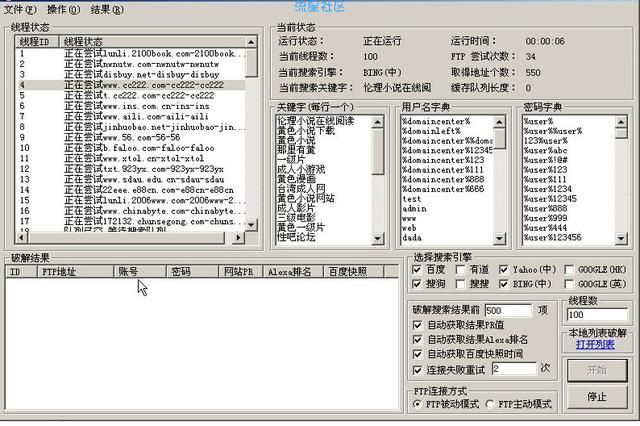640x426 pixels.
Task: Click the 账号 column header
Action: pyautogui.click(x=140, y=272)
